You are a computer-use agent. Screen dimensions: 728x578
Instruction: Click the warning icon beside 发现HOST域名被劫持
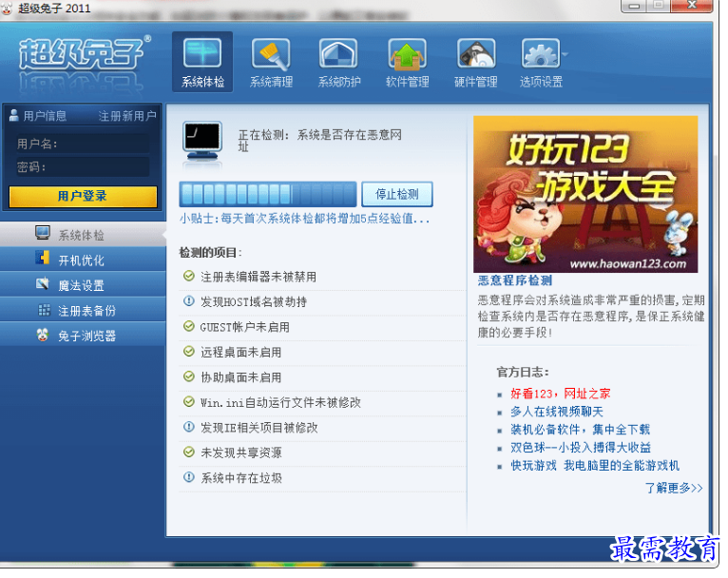coord(189,301)
